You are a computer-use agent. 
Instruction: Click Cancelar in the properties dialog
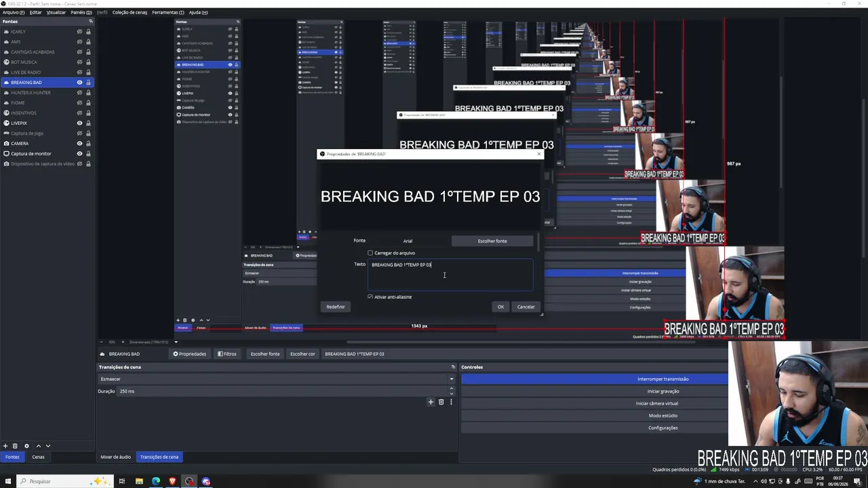click(526, 307)
